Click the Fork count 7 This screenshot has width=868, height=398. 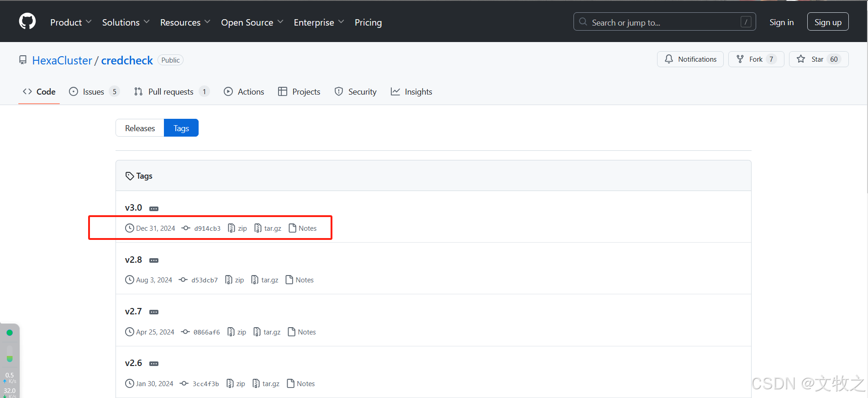pyautogui.click(x=771, y=59)
